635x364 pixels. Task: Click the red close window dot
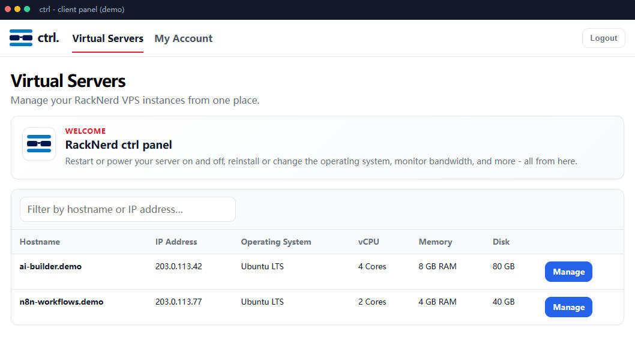(x=8, y=9)
